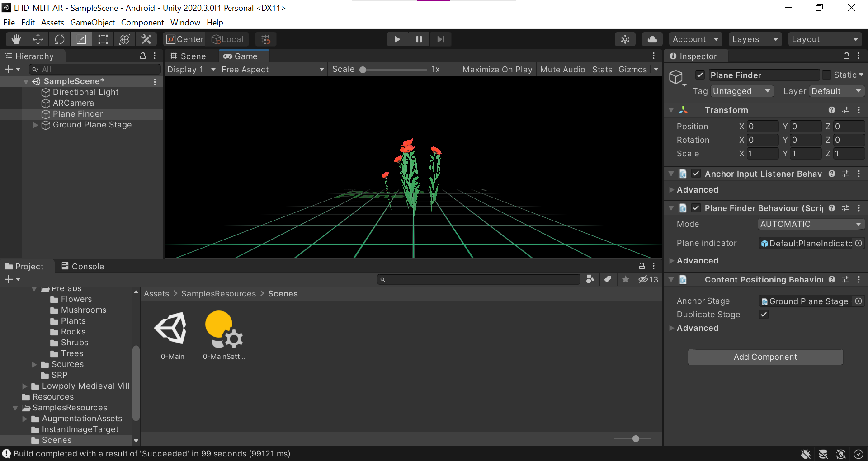The width and height of the screenshot is (868, 461).
Task: Switch to the Scene tab
Action: pyautogui.click(x=188, y=56)
